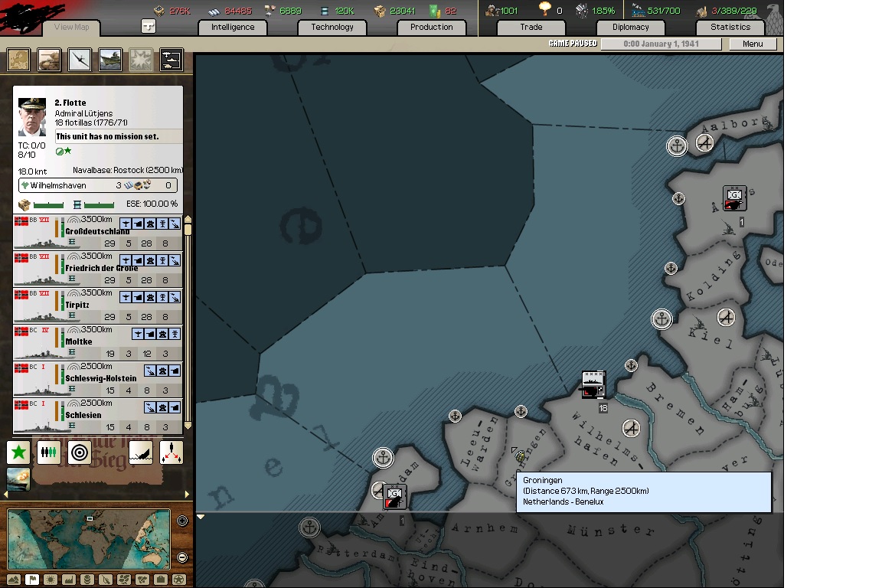Open the Wilhelmshaven location box
This screenshot has width=882, height=588.
coord(98,185)
